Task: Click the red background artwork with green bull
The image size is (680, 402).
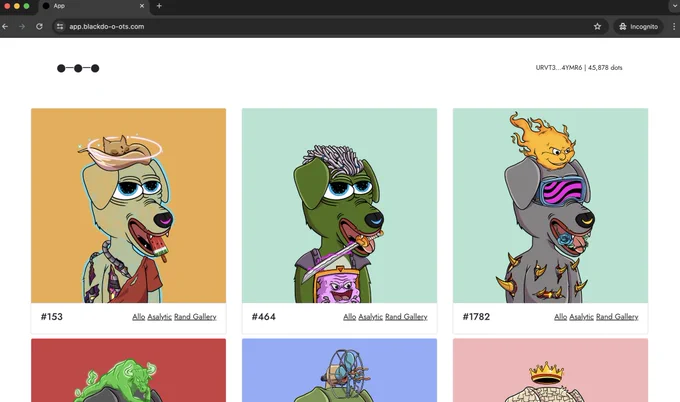Action: [128, 370]
